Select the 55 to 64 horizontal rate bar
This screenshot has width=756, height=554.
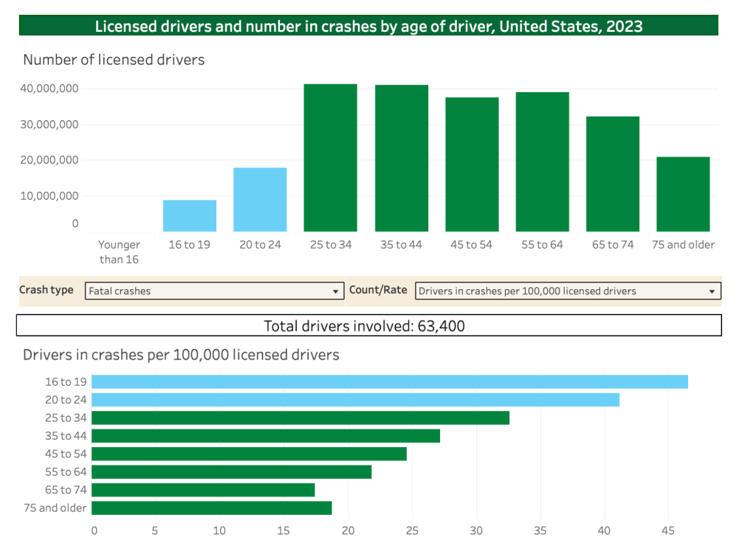(x=231, y=472)
